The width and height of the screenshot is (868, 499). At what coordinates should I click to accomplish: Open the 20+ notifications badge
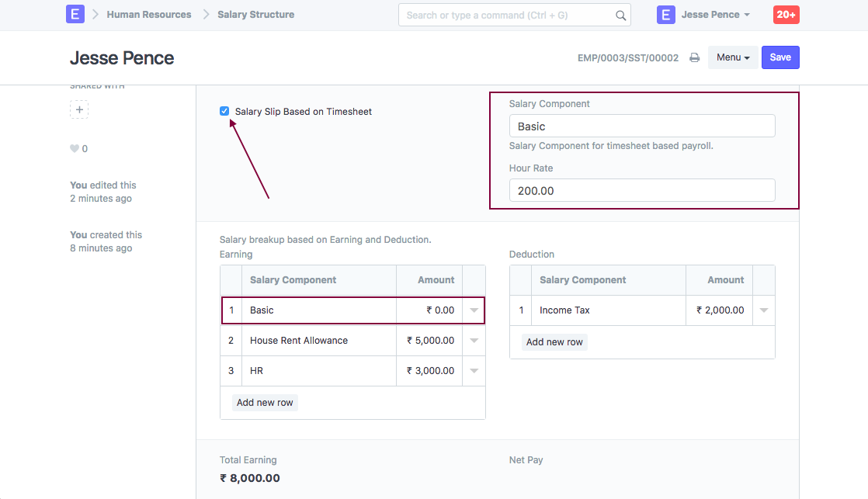pyautogui.click(x=786, y=15)
